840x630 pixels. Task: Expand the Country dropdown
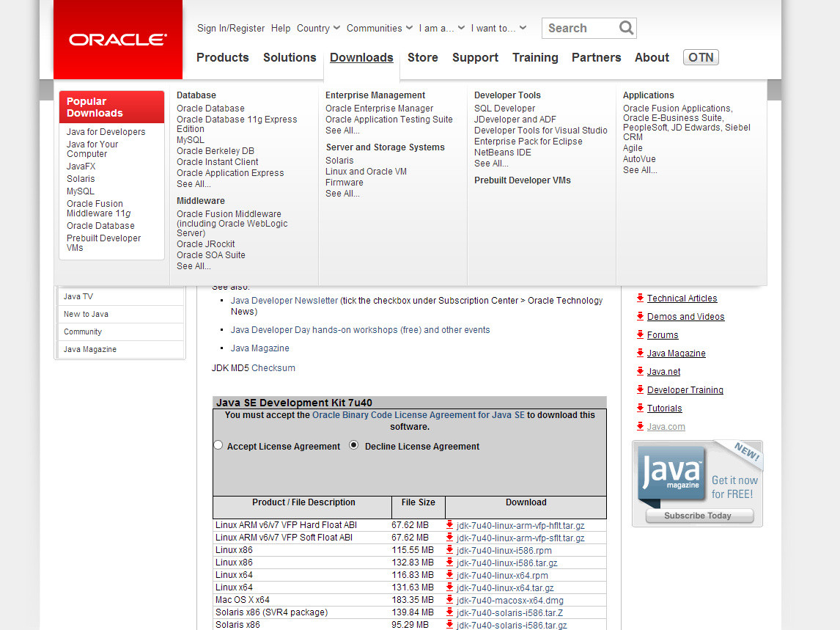(x=318, y=28)
